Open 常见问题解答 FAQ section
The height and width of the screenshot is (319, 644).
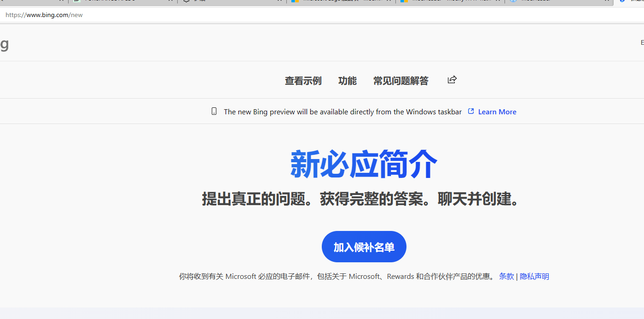[x=400, y=81]
